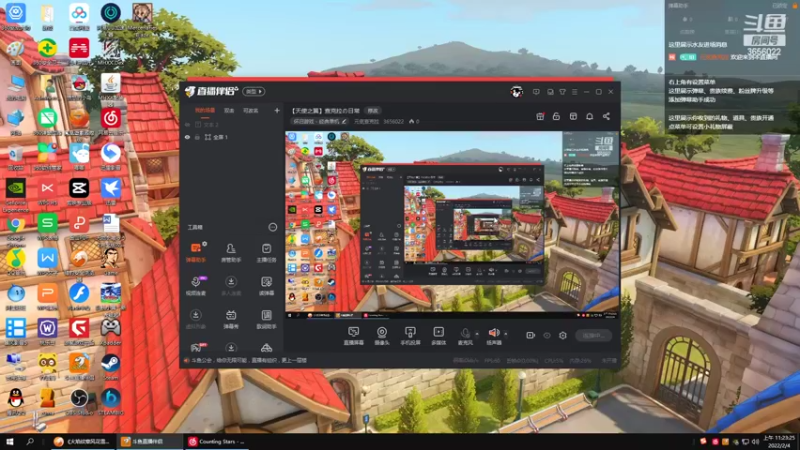Download the 虚拟形象 virtual avatar tool
The image size is (800, 450).
pyautogui.click(x=195, y=319)
